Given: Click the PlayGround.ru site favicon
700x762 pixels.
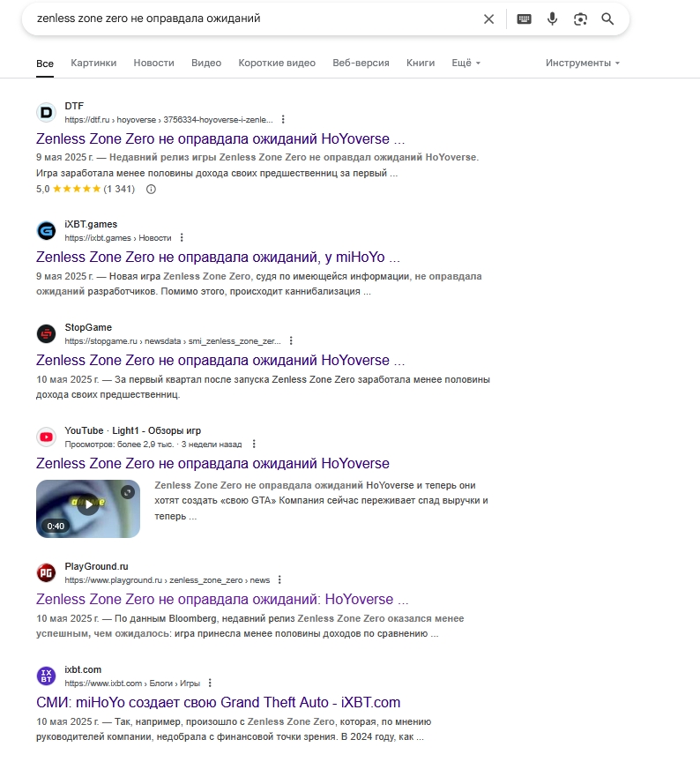Looking at the screenshot, I should pos(46,573).
